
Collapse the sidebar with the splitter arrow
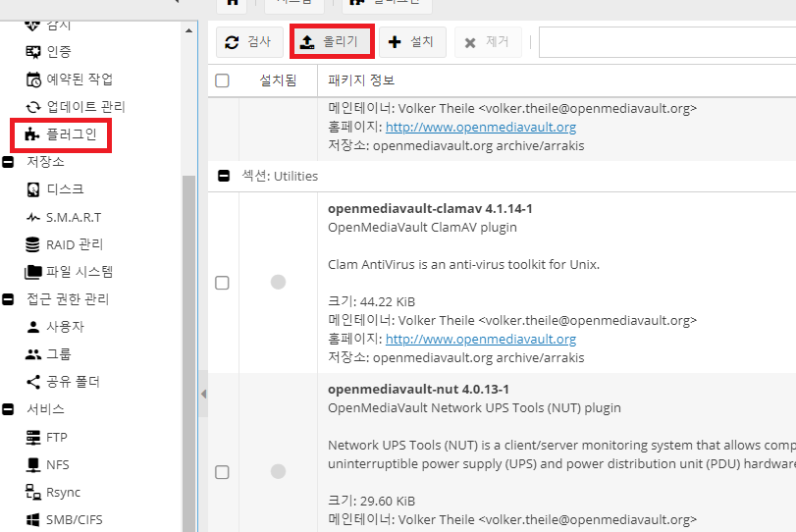pos(203,394)
